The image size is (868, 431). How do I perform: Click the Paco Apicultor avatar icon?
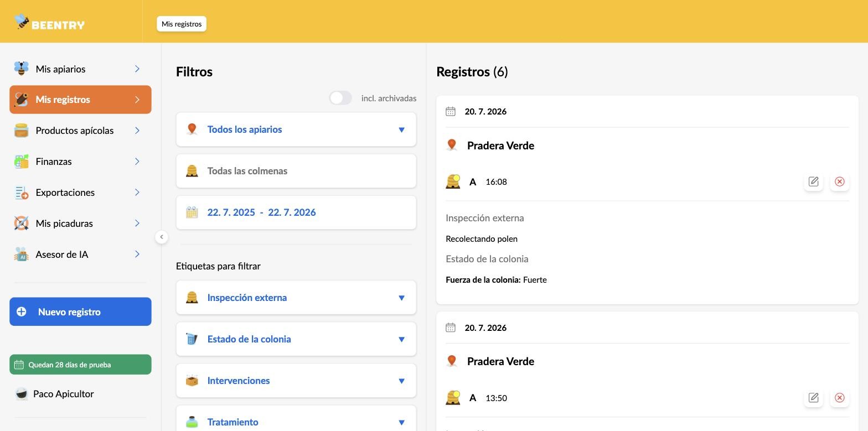[21, 394]
